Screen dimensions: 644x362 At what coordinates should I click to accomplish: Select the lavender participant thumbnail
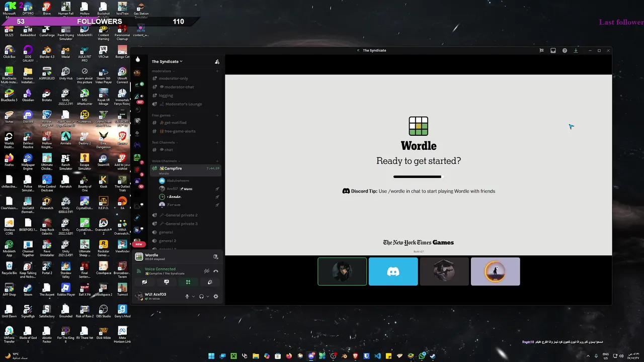coord(496,271)
